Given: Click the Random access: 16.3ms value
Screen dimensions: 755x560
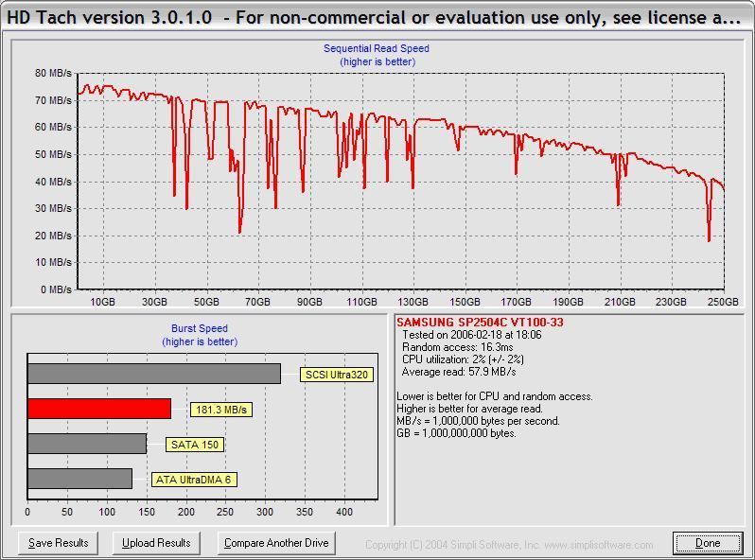Looking at the screenshot, I should coord(457,347).
